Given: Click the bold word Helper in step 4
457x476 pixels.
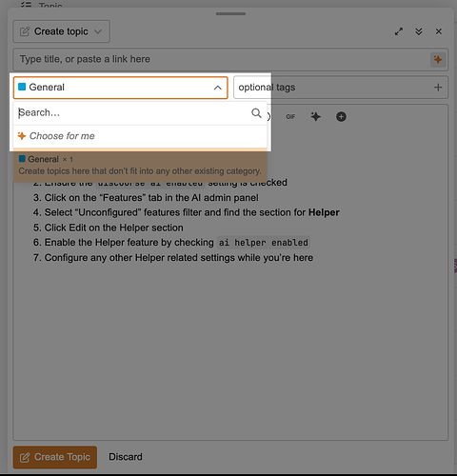Looking at the screenshot, I should tap(324, 212).
